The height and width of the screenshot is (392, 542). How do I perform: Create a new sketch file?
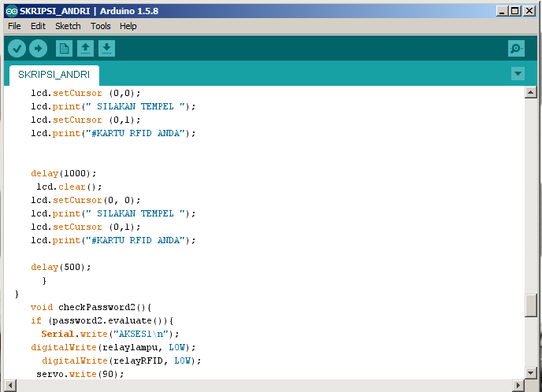coord(64,48)
